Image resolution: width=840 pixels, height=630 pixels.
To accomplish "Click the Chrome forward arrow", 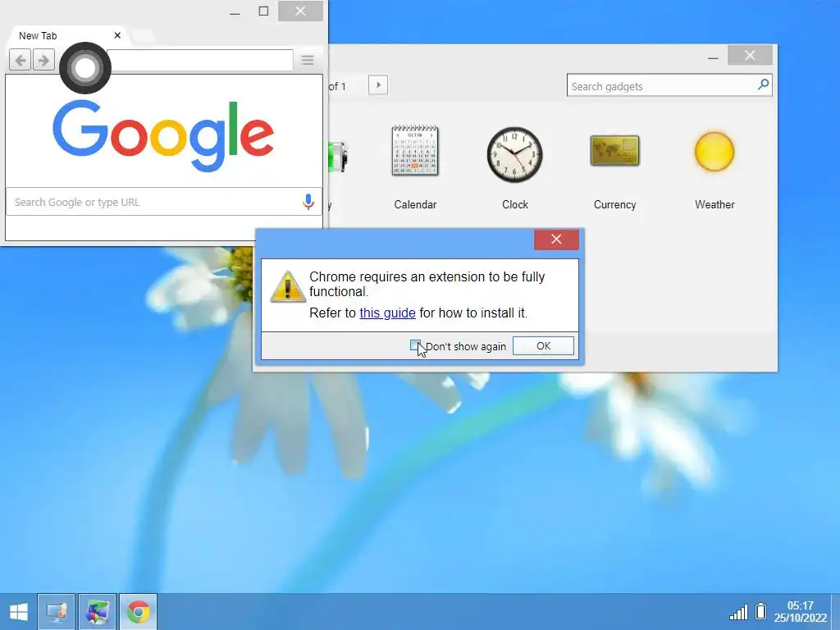I will click(43, 60).
